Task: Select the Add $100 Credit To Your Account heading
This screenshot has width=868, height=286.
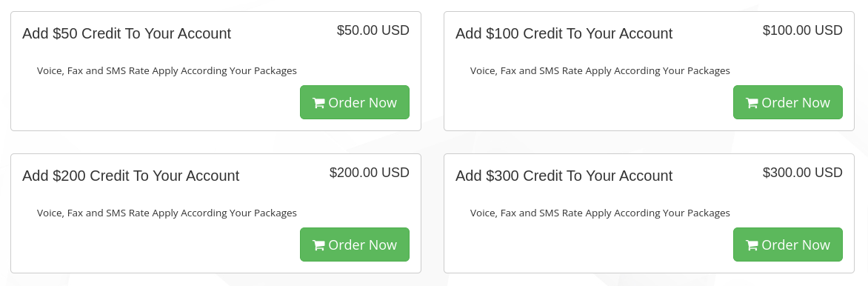Action: coord(564,33)
